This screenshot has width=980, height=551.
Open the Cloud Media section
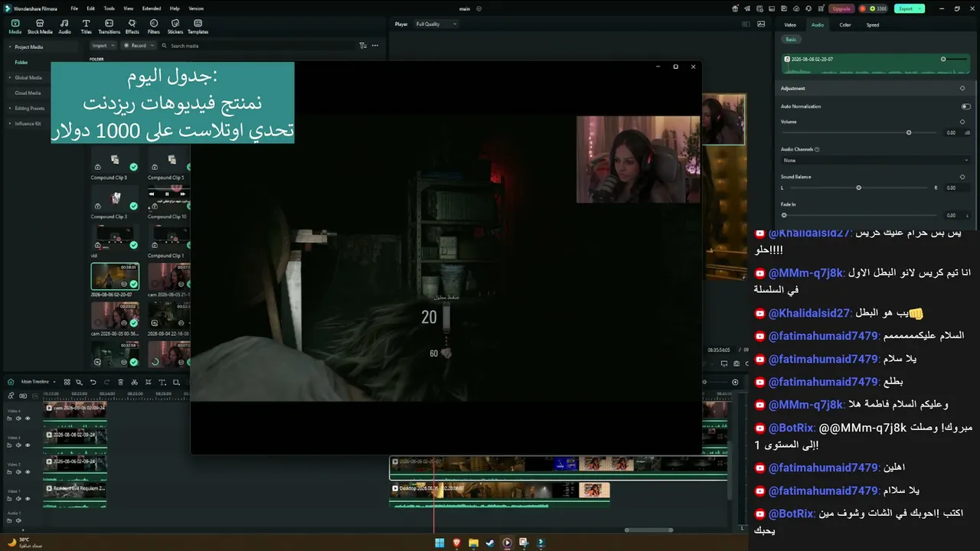coord(28,93)
